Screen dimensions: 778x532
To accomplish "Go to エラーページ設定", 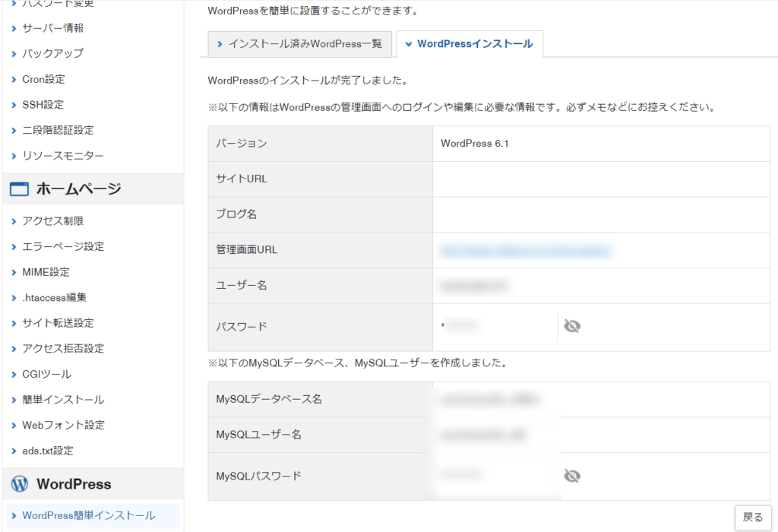I will click(64, 246).
